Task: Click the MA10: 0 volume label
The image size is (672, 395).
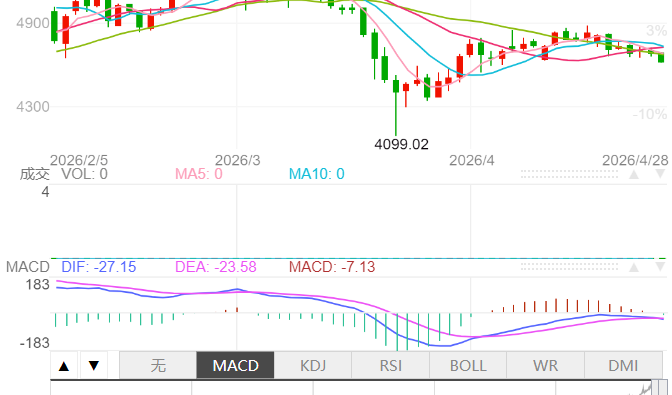Action: pyautogui.click(x=317, y=174)
